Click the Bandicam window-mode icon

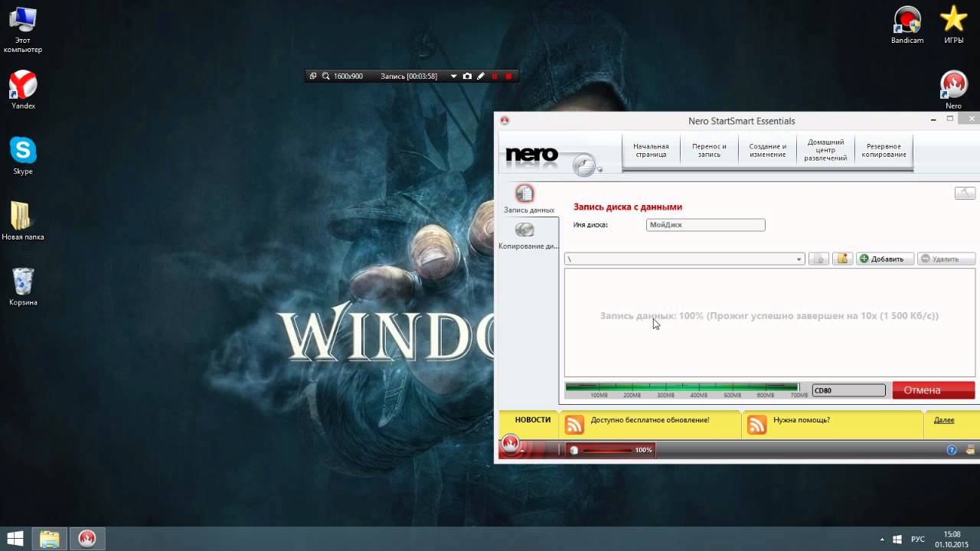312,76
